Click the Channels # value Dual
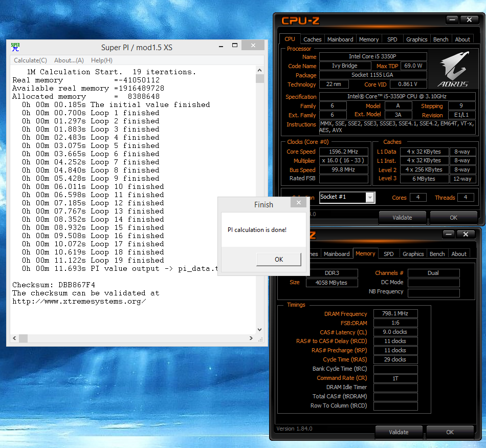Viewport: 486px width, 448px height. [433, 273]
